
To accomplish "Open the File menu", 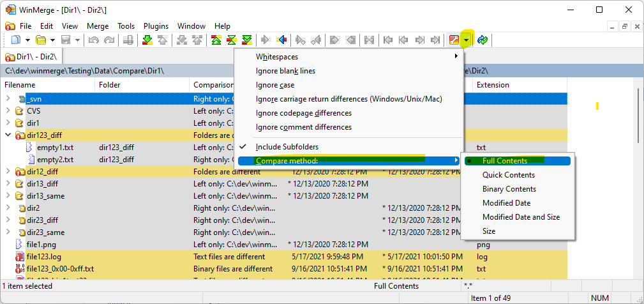I will click(26, 26).
